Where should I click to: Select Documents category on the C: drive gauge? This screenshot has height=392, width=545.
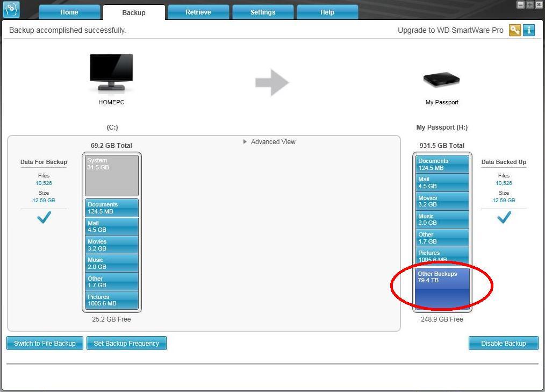[112, 208]
